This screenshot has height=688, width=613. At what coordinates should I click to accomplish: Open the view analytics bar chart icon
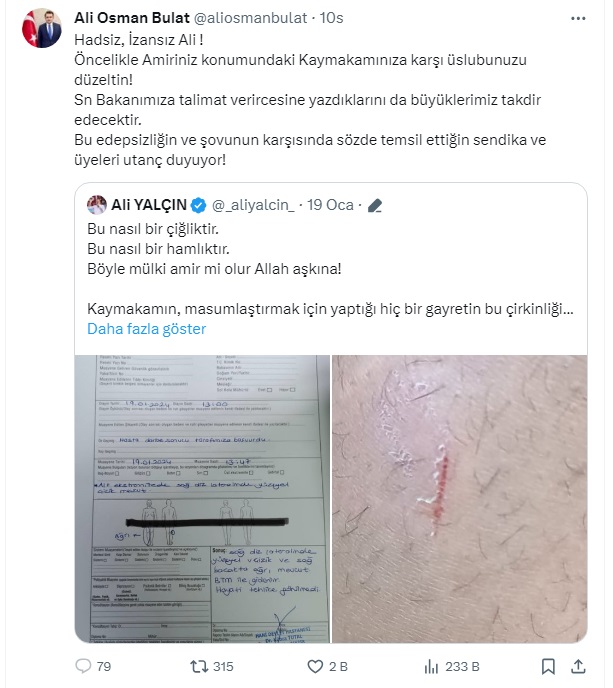click(431, 666)
